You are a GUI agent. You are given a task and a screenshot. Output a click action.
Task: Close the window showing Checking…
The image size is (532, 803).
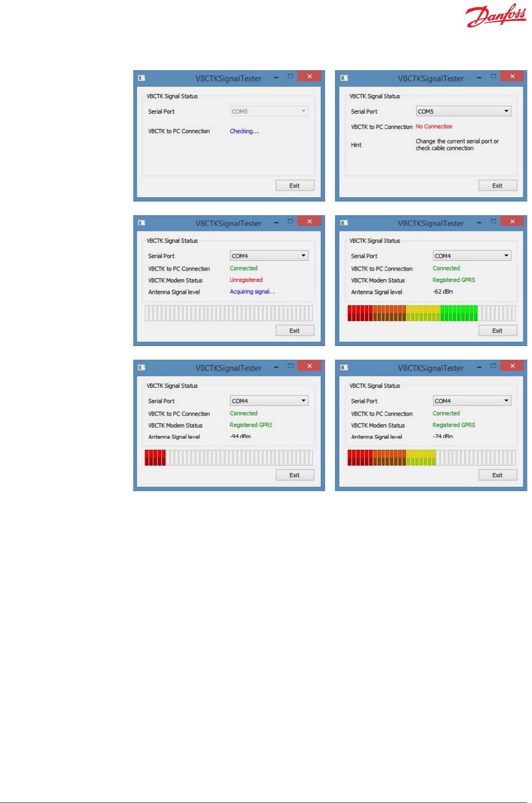309,76
